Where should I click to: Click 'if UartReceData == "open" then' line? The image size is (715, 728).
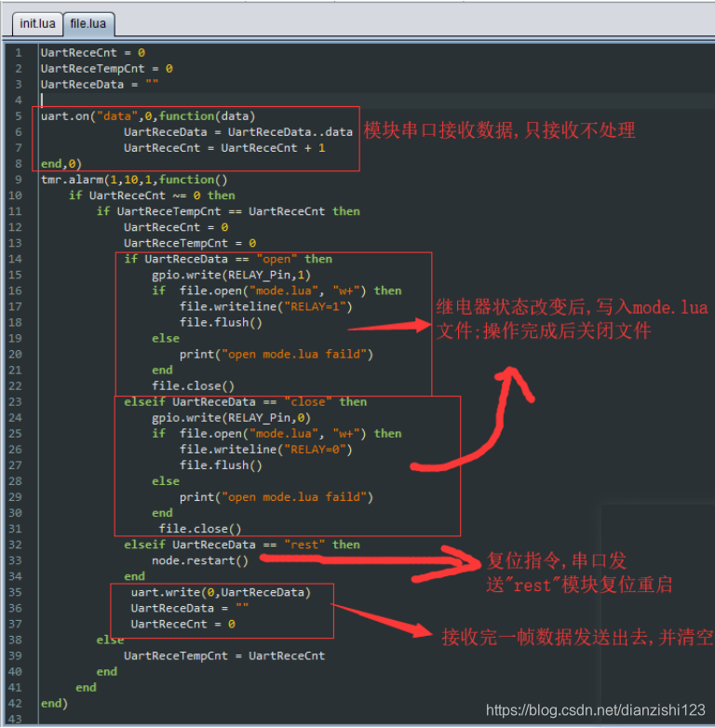(228, 259)
